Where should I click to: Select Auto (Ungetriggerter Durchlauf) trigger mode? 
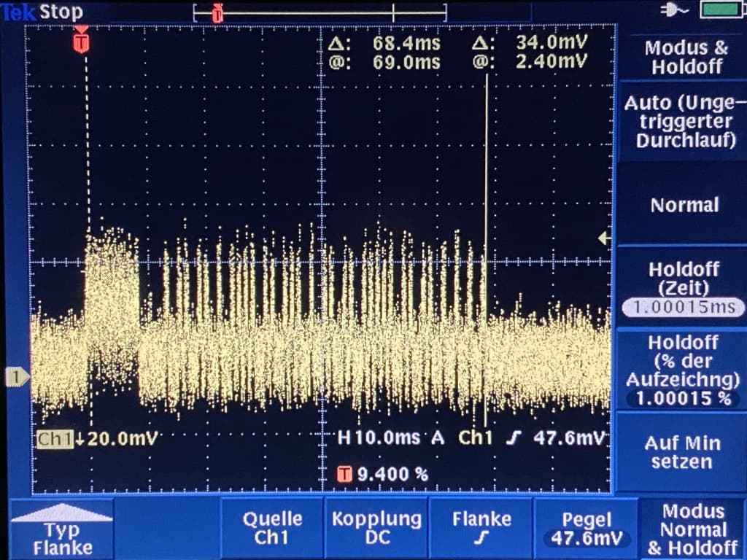681,122
